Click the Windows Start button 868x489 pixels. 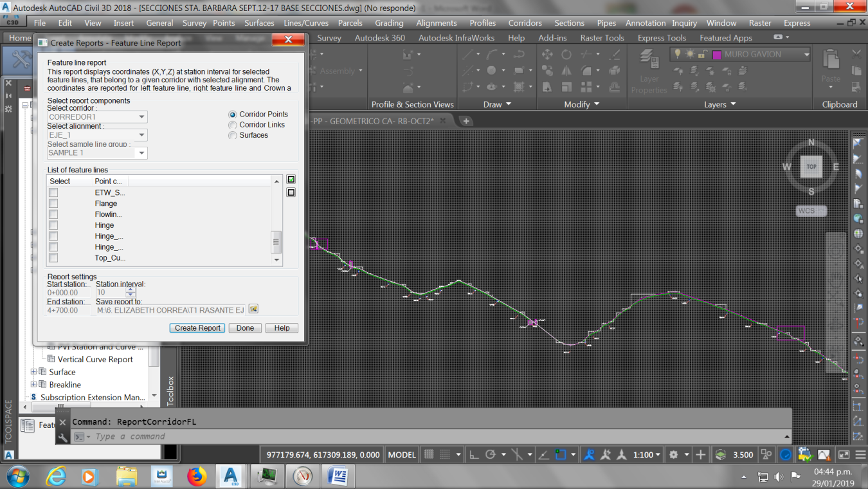(x=18, y=476)
